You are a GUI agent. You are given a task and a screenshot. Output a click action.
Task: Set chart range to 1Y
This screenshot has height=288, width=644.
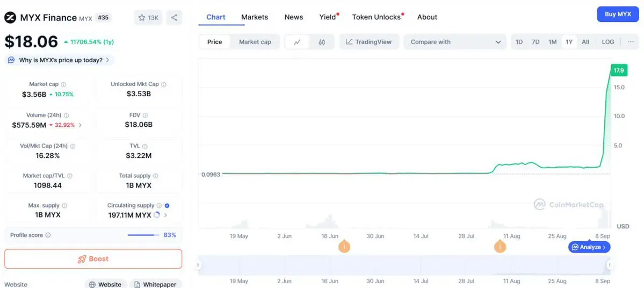[569, 42]
